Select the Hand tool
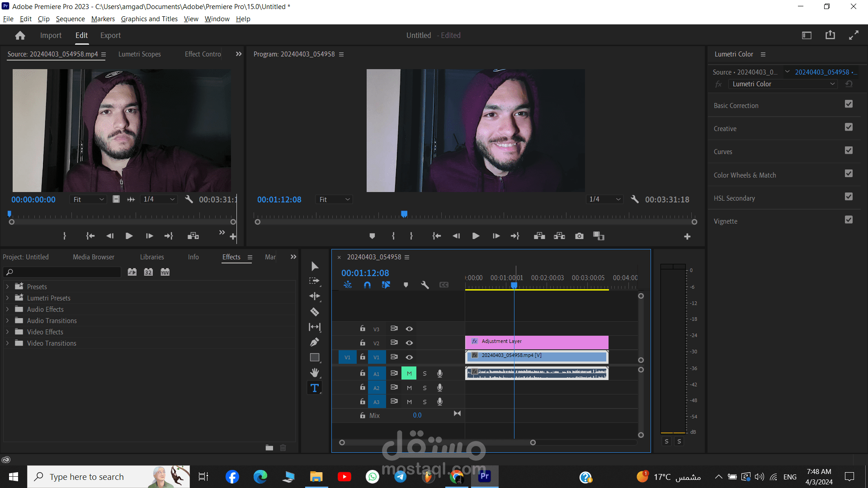This screenshot has height=488, width=868. coord(315,372)
